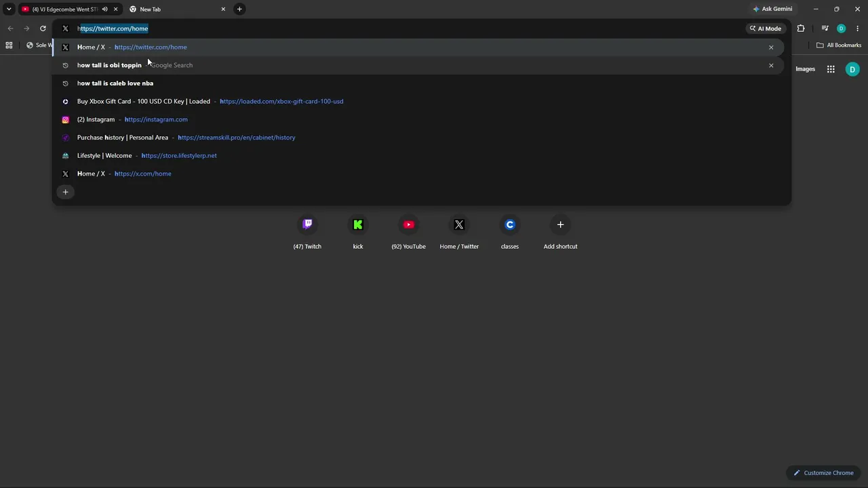This screenshot has width=868, height=488.
Task: Select suggestion how tall is obi toppin
Action: click(418, 65)
